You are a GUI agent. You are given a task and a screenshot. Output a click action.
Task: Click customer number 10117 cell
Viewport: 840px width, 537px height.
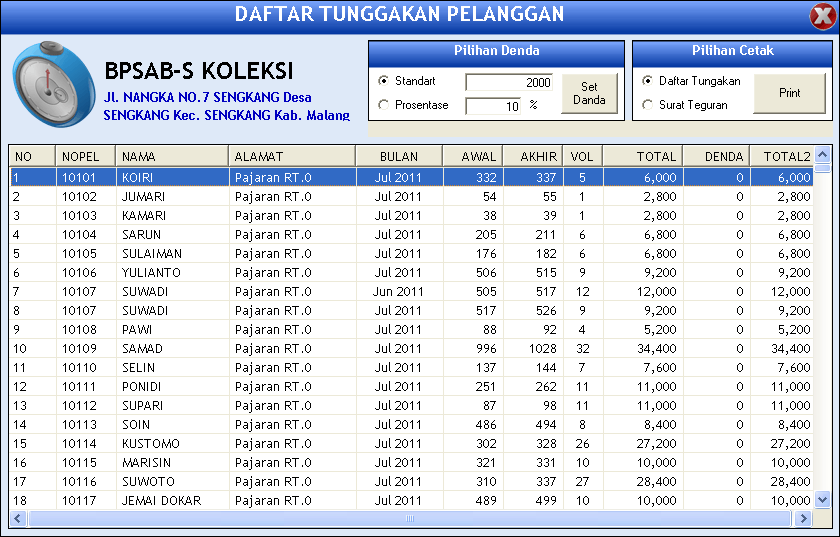(86, 501)
